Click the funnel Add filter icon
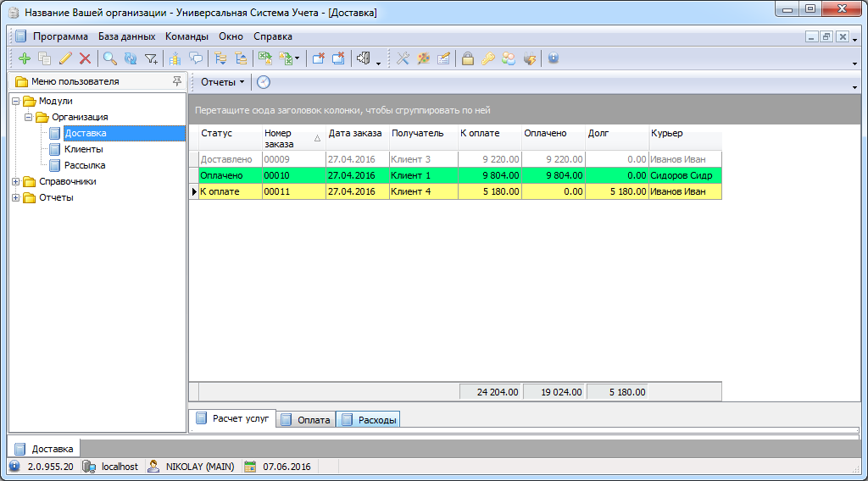This screenshot has height=481, width=868. pyautogui.click(x=151, y=58)
